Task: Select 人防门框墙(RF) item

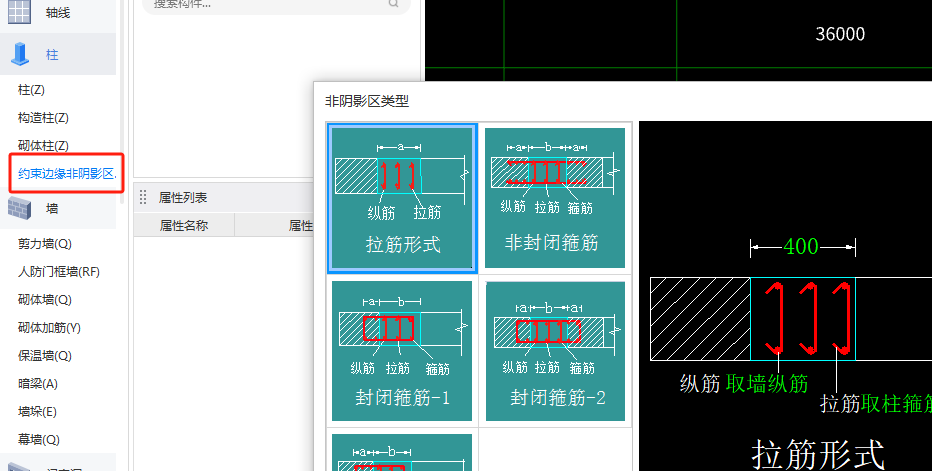Action: click(59, 272)
